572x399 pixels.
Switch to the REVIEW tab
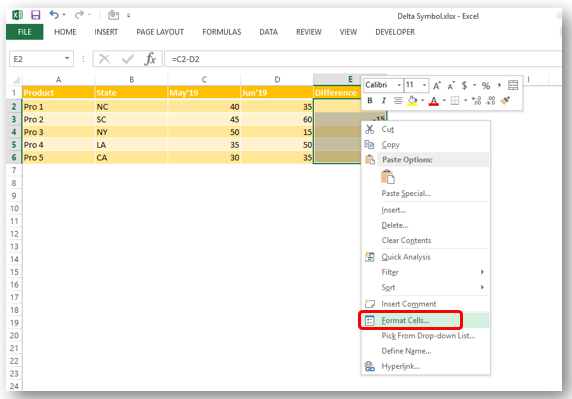309,32
